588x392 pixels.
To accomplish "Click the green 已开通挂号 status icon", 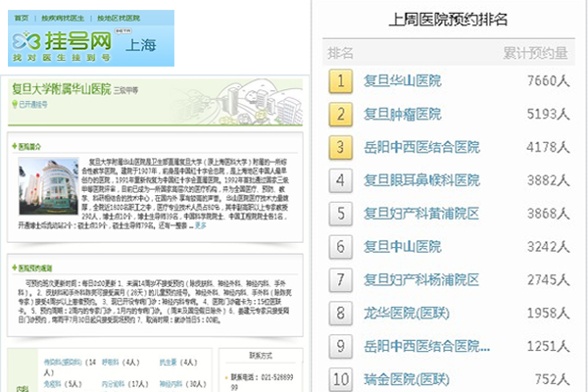I will [13, 104].
